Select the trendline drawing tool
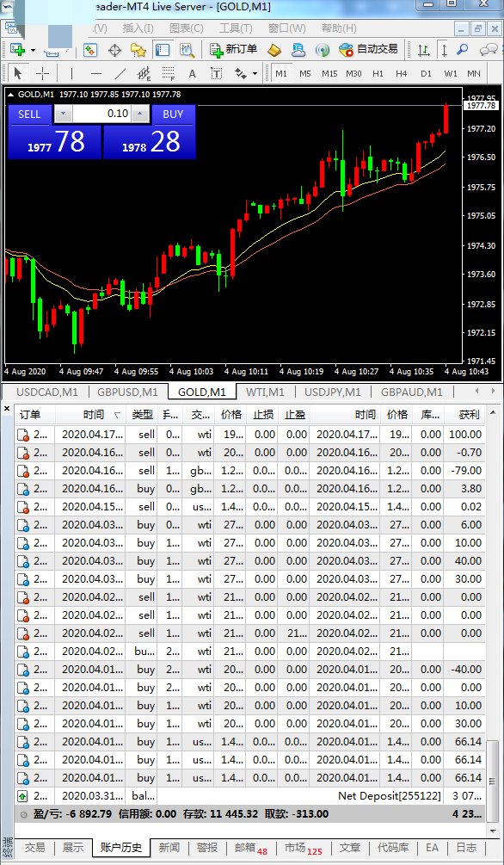The width and height of the screenshot is (504, 865). pos(120,73)
